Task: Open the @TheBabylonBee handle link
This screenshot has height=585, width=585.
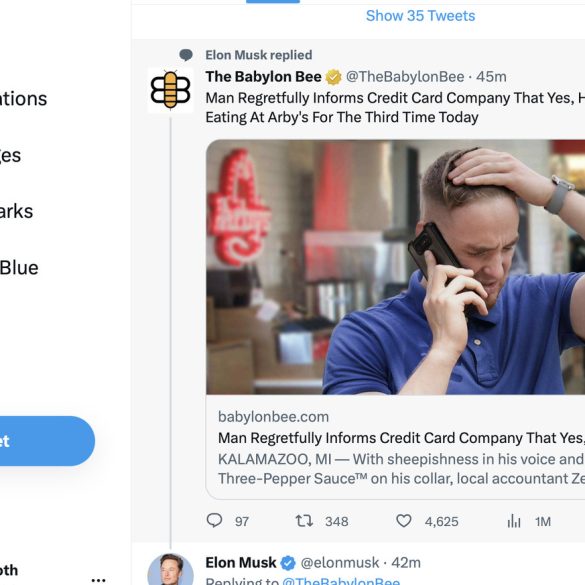Action: click(x=405, y=77)
